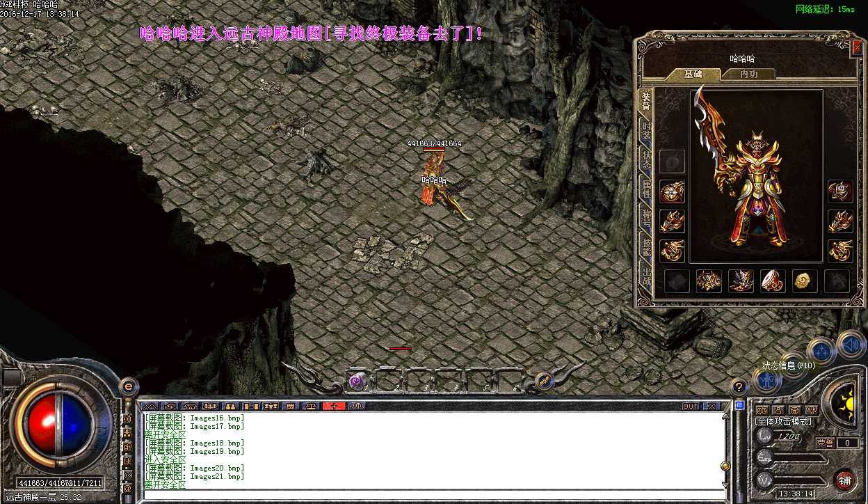This screenshot has width=868, height=504.
Task: Click the OUT button on chat bar
Action: (x=690, y=406)
